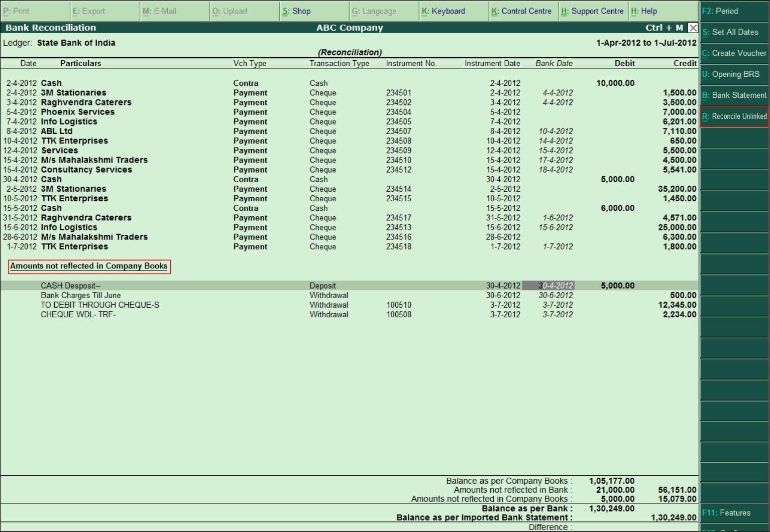This screenshot has width=770, height=532.
Task: Open the Shop menu
Action: (314, 11)
